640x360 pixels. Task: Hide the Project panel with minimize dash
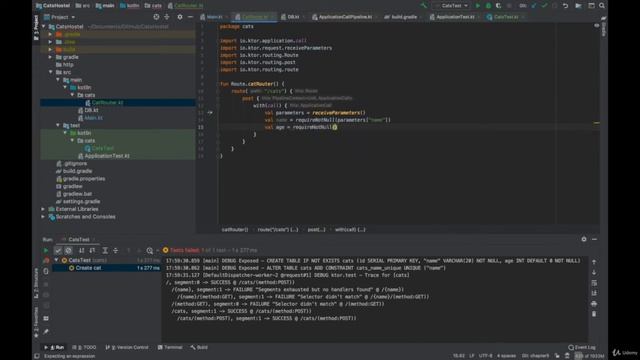(x=190, y=17)
